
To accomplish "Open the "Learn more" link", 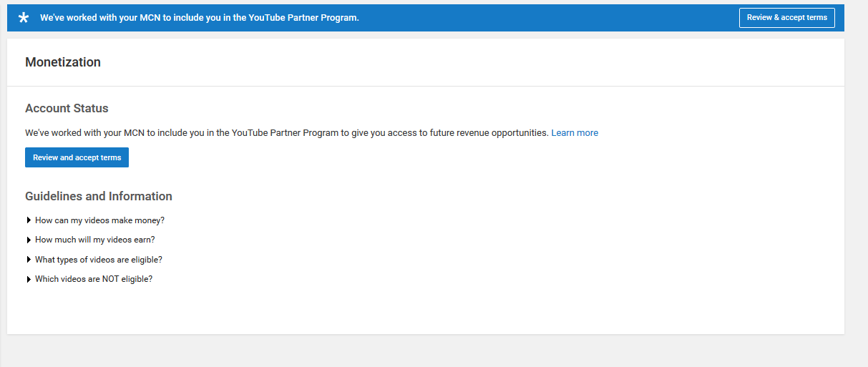I will 575,133.
